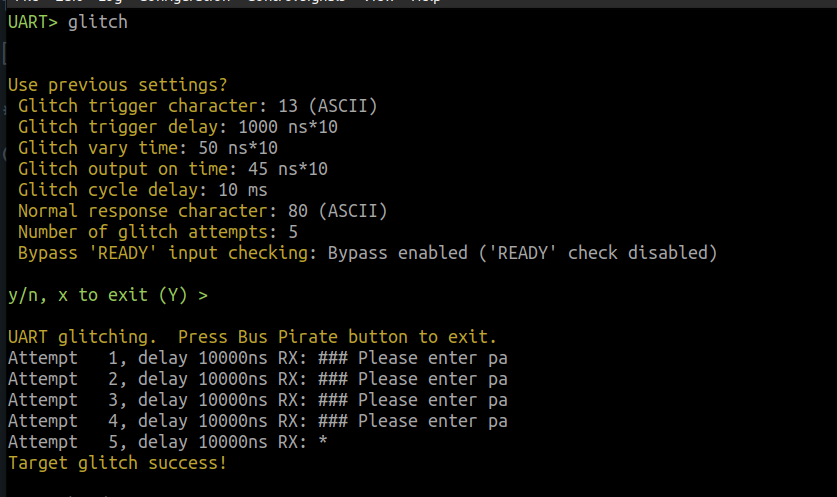Image resolution: width=837 pixels, height=497 pixels.
Task: Open the partially visible Configuration menu
Action: [x=185, y=2]
